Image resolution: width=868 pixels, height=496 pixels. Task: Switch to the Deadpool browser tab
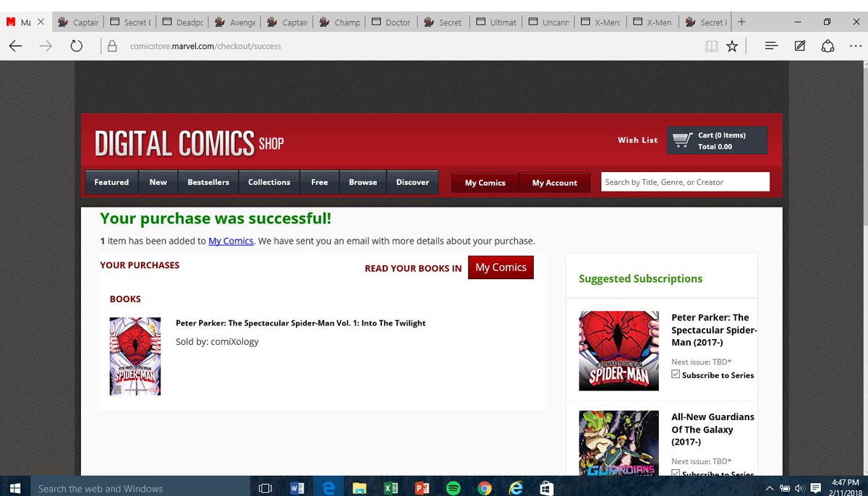click(182, 22)
